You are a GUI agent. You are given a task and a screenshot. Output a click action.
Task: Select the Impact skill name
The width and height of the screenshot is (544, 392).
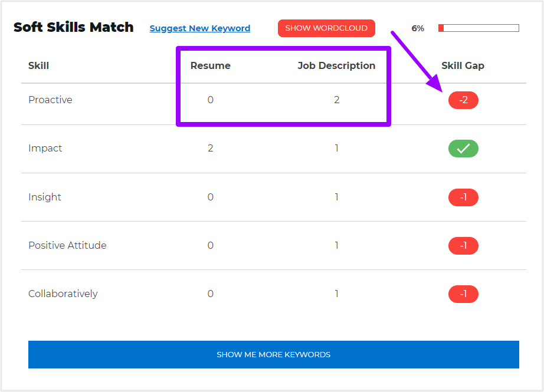pos(45,149)
